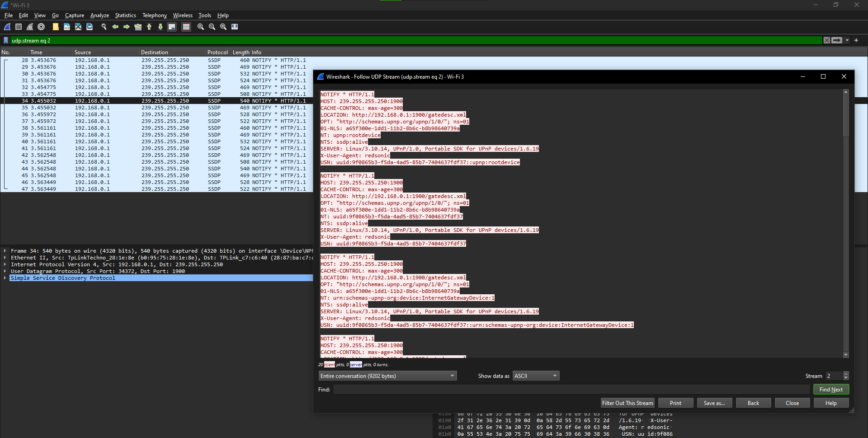Image resolution: width=868 pixels, height=438 pixels.
Task: Click scrollbar down arrow in stream view
Action: 846,355
